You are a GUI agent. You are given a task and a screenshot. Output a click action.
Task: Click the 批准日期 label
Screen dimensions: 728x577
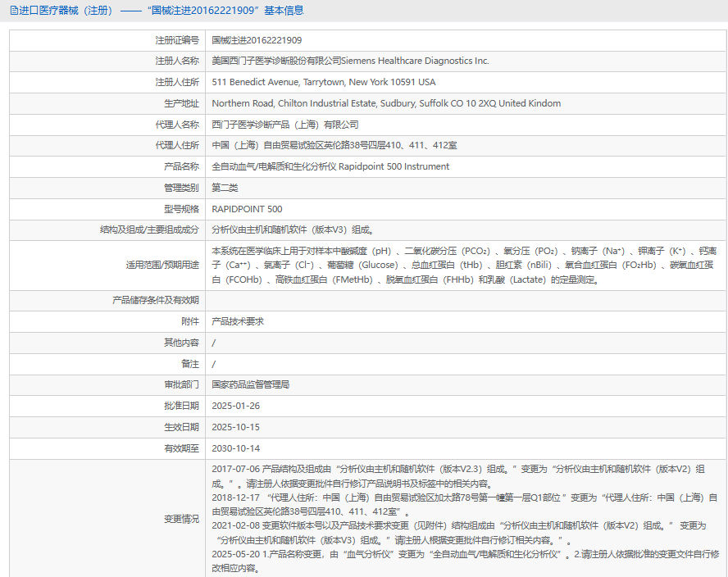coord(181,407)
